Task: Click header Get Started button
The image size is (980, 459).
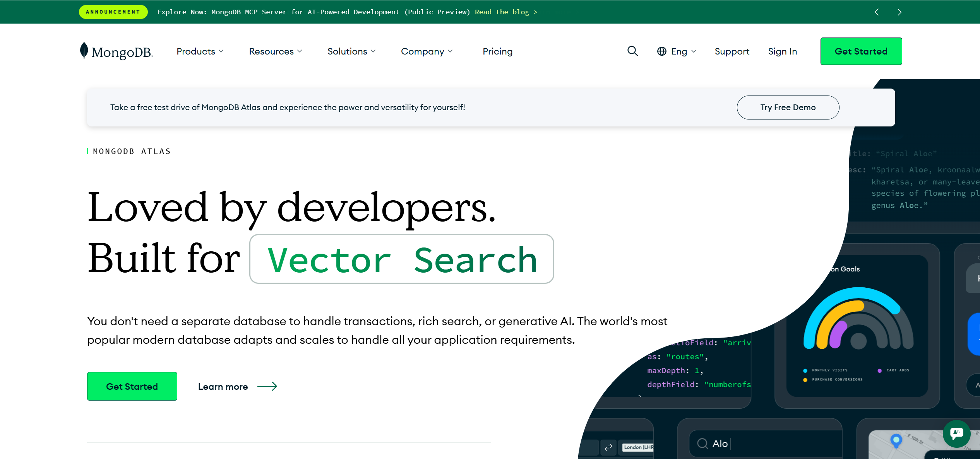Action: pyautogui.click(x=861, y=51)
